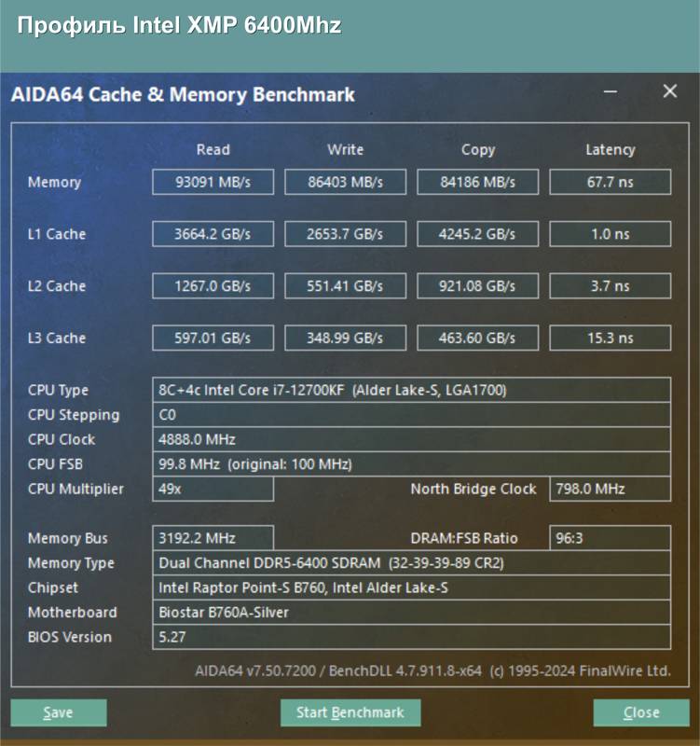The image size is (700, 746).
Task: Select Memory write value 86403 MB/s
Action: tap(345, 182)
